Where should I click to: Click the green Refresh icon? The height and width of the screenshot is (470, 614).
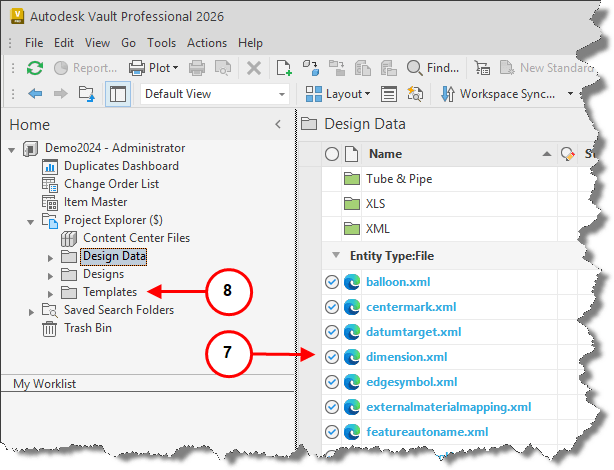tap(35, 68)
